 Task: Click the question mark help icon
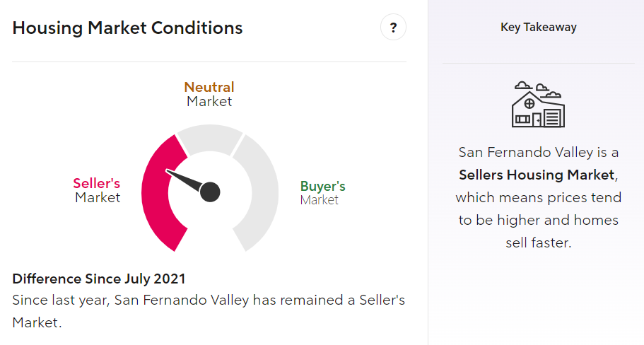coord(393,28)
